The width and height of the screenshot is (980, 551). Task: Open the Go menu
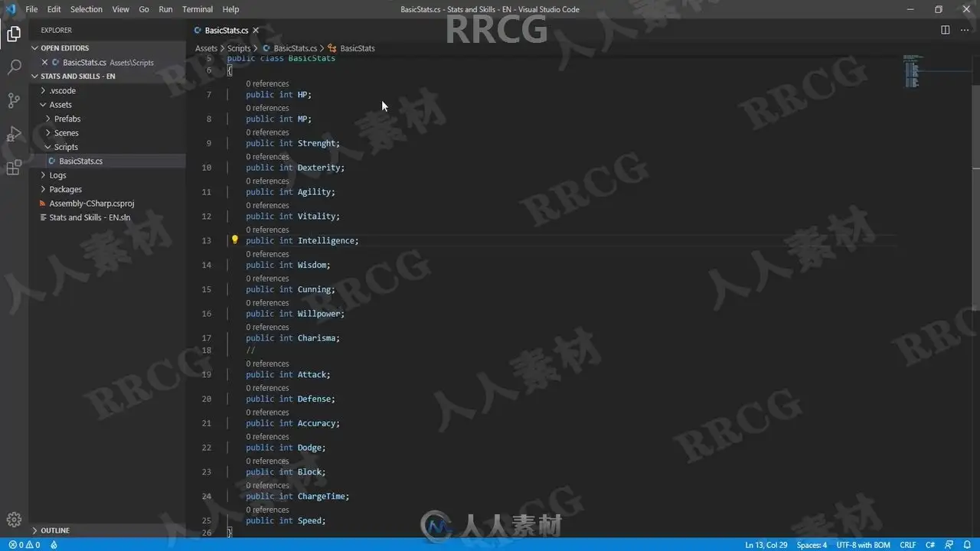(x=144, y=9)
